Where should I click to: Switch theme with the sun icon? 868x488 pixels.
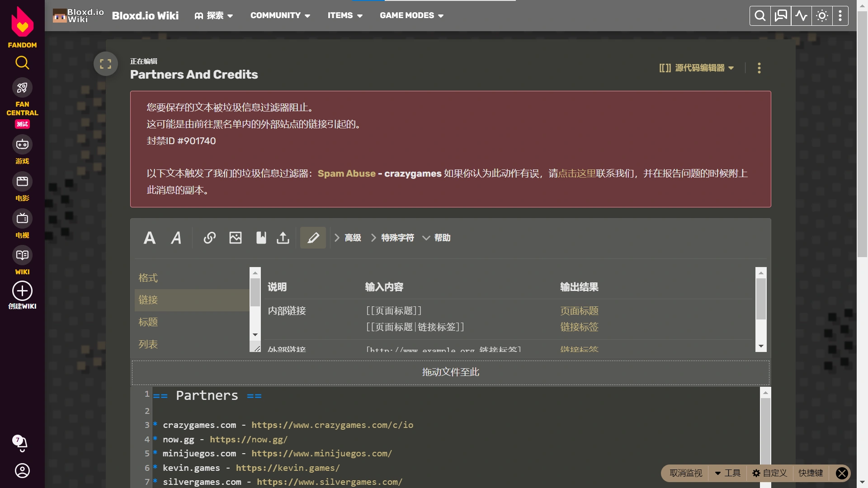(822, 16)
